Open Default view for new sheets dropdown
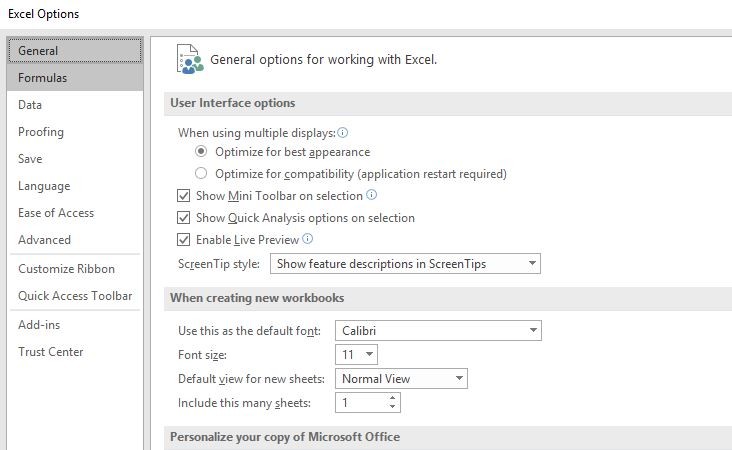Image resolution: width=732 pixels, height=450 pixels. pos(401,379)
